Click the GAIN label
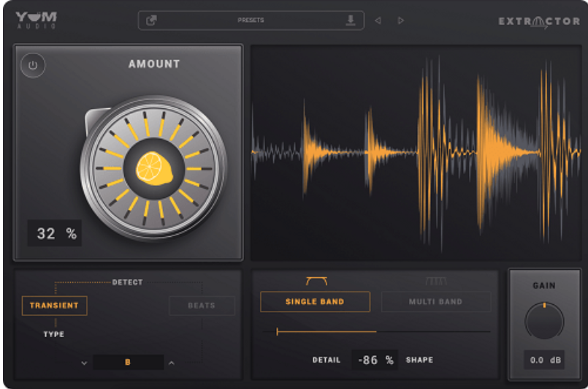This screenshot has height=389, width=588. coord(544,286)
